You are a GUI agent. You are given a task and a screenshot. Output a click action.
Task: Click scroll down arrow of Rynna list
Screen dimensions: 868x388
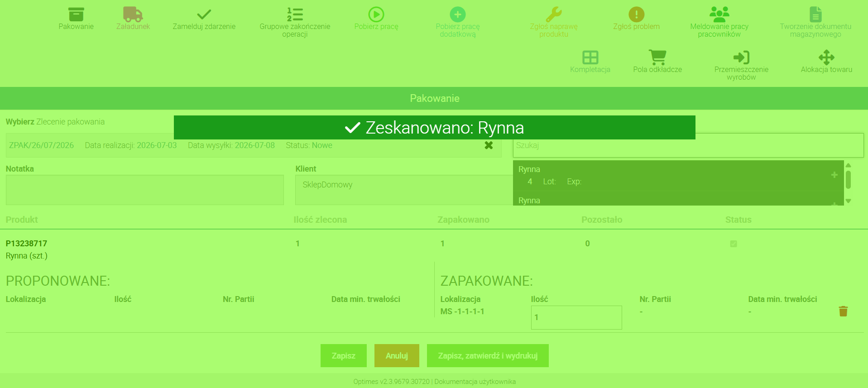point(849,201)
